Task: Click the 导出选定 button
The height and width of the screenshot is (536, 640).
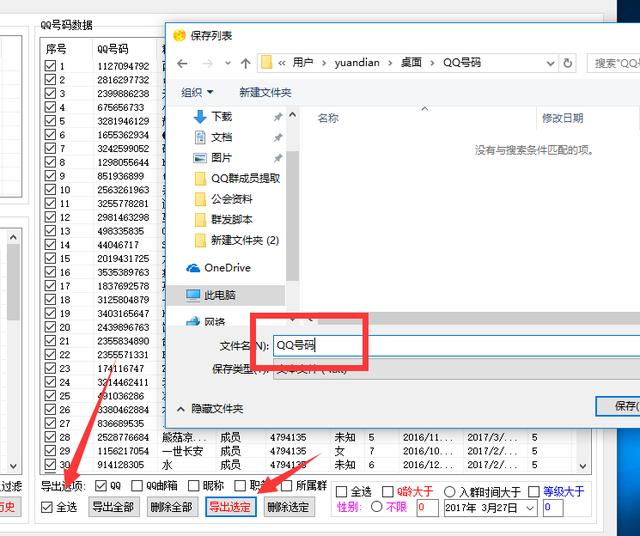Action: 230,507
